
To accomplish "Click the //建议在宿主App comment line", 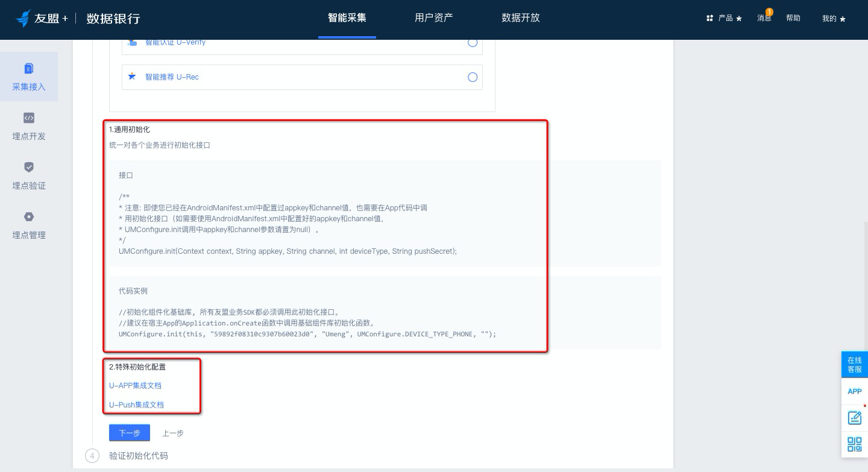I will coord(249,324).
